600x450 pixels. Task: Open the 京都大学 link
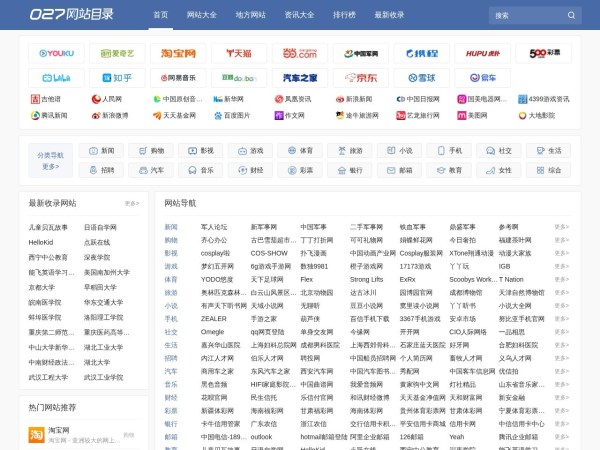(x=42, y=287)
